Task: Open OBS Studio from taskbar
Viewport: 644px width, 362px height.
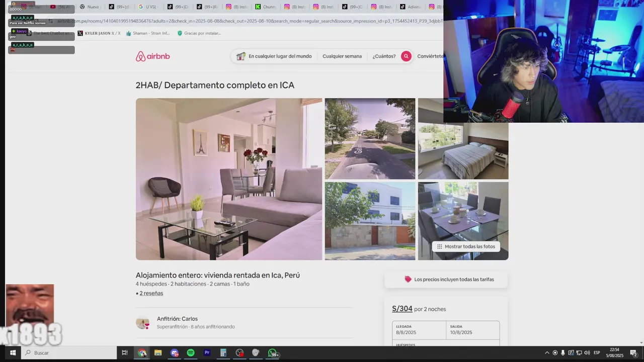Action: (x=239, y=353)
